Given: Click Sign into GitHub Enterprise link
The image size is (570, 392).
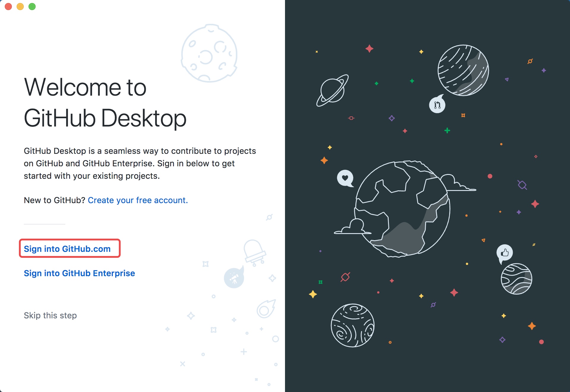Looking at the screenshot, I should tap(79, 273).
